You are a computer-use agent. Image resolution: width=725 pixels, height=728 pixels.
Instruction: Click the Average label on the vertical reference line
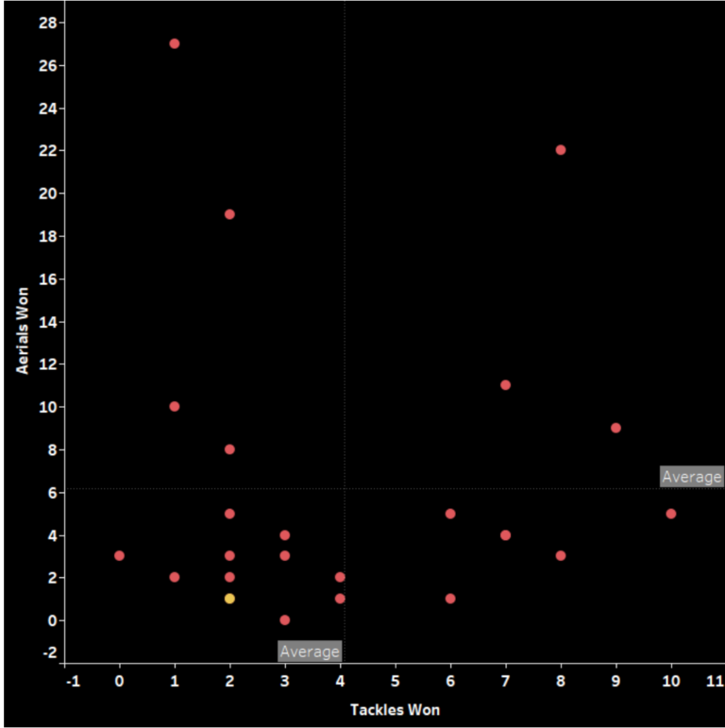[x=310, y=652]
